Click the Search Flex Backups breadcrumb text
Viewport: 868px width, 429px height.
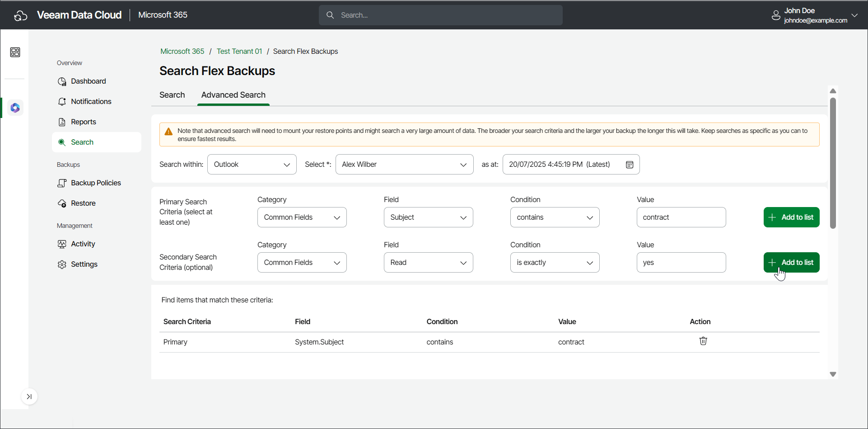pos(306,52)
